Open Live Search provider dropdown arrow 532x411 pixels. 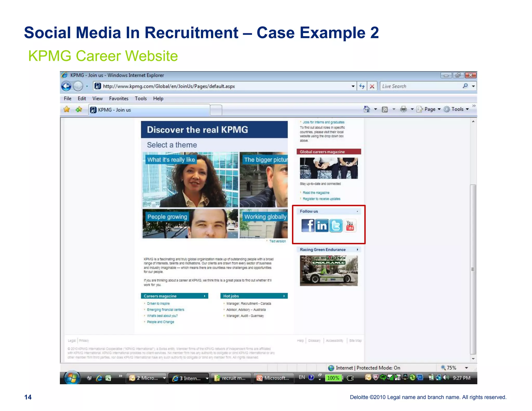pos(473,86)
